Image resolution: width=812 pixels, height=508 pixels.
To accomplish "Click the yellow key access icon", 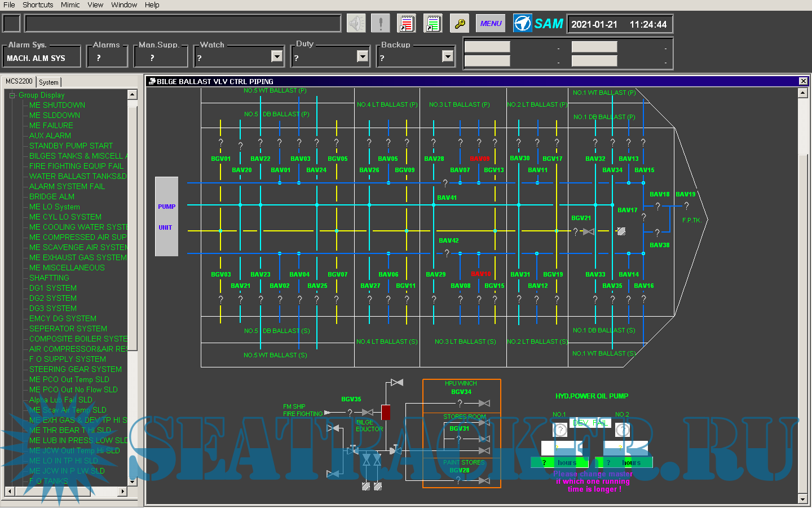I will click(460, 24).
